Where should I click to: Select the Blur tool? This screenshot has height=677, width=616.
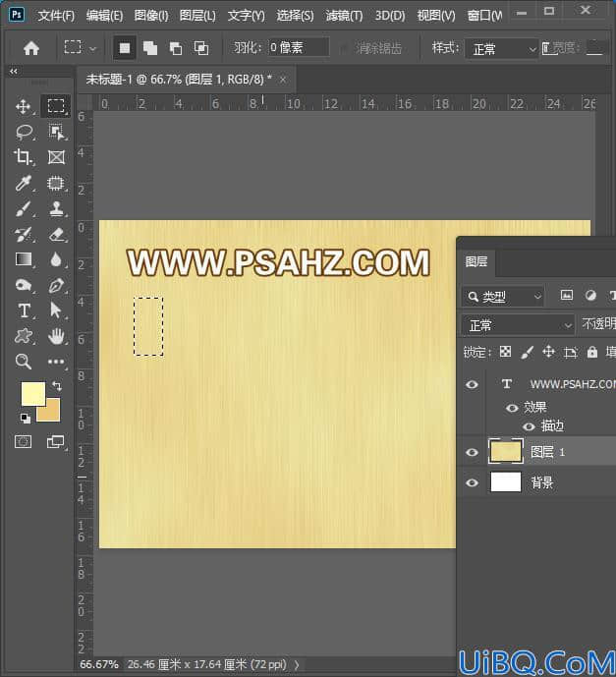click(x=56, y=259)
